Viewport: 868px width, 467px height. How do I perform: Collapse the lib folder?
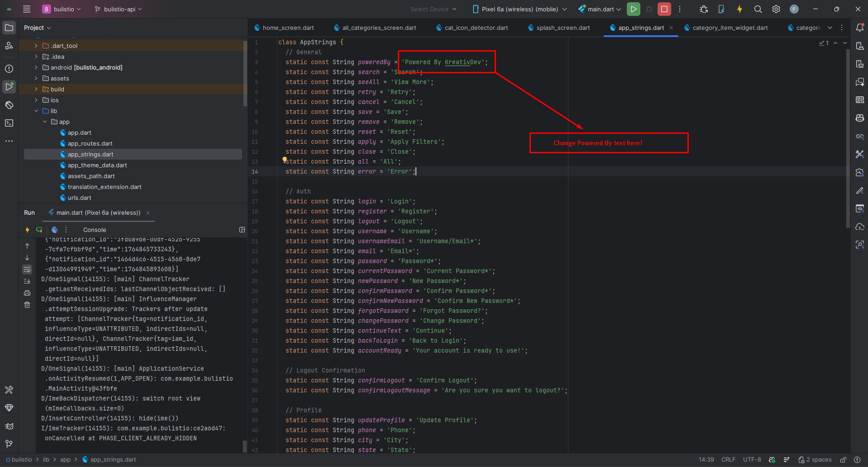click(36, 111)
